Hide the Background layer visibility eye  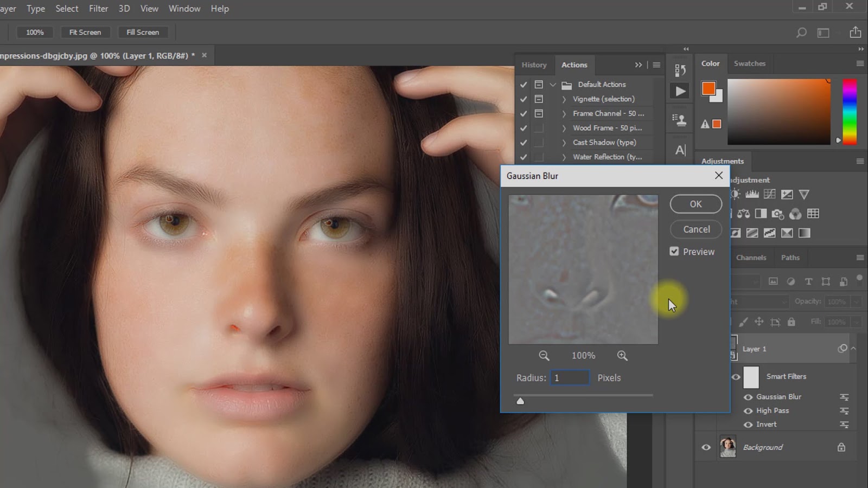706,447
